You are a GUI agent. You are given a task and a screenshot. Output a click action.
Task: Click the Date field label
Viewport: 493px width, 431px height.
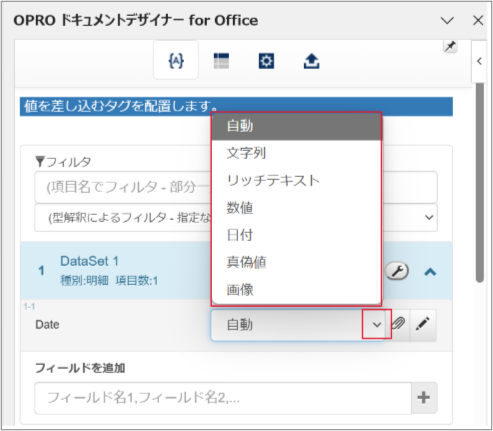[47, 325]
